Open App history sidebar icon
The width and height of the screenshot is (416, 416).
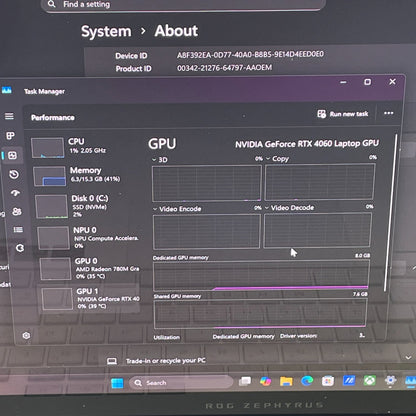pos(14,174)
